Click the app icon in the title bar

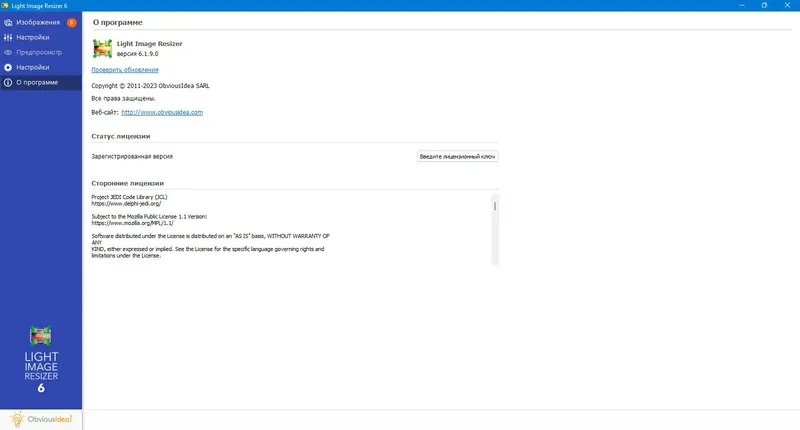pyautogui.click(x=5, y=6)
